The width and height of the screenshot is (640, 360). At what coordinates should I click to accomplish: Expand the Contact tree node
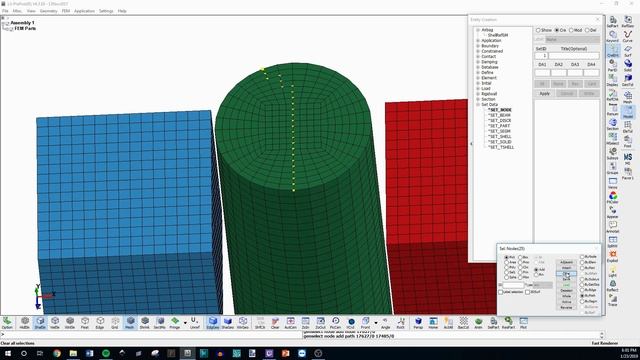(478, 56)
